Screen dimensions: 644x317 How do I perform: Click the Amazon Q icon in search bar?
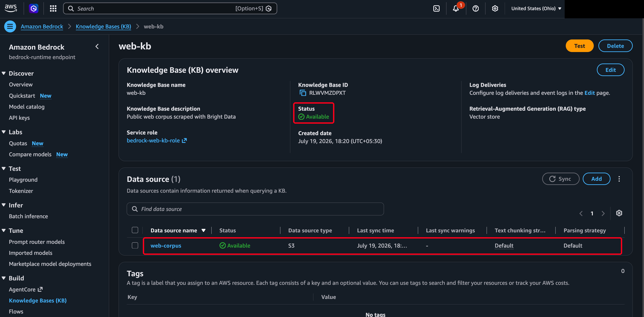[269, 9]
